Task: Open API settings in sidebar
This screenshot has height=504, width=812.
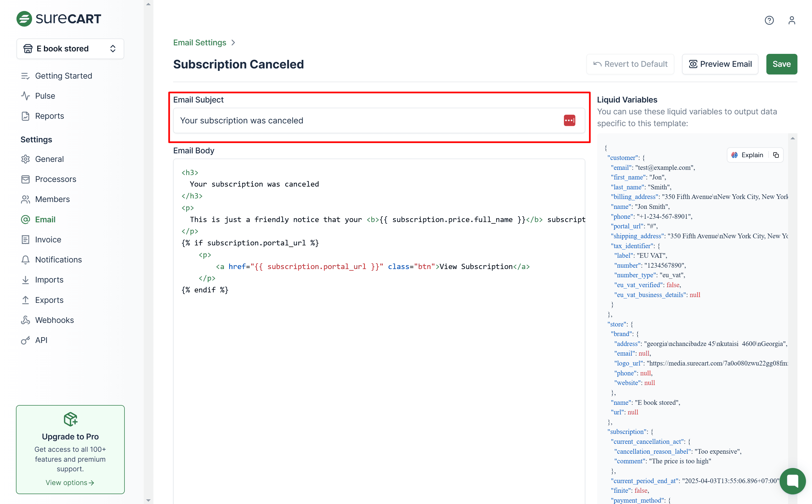Action: click(x=41, y=340)
